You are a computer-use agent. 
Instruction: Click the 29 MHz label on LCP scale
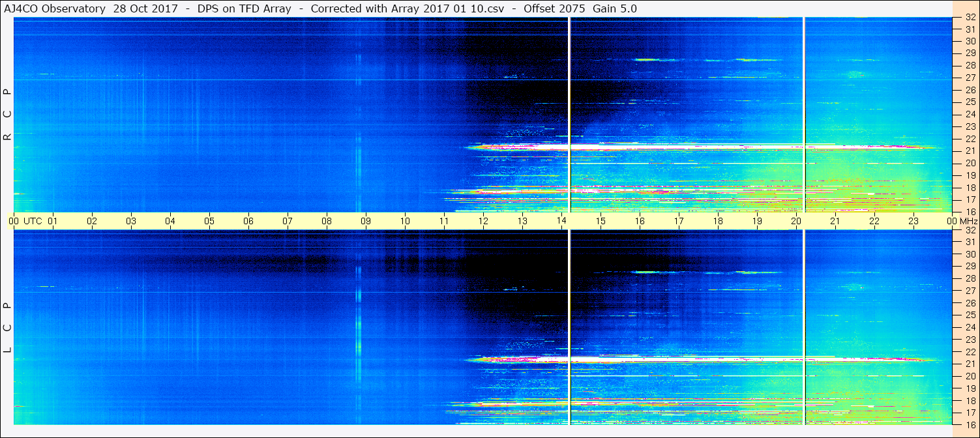click(x=970, y=266)
